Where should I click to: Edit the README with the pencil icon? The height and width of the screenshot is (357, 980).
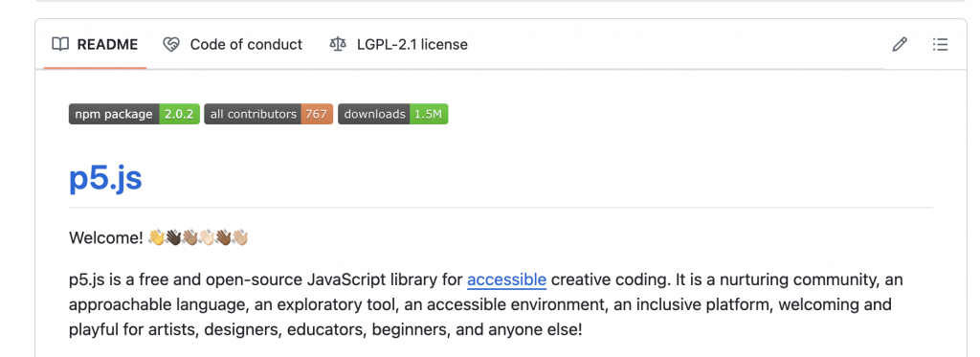point(900,44)
